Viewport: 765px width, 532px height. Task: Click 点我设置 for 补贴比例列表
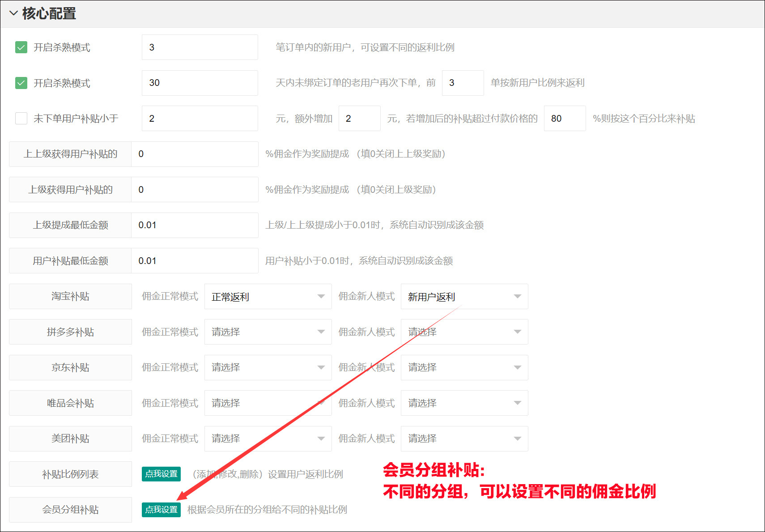[161, 474]
